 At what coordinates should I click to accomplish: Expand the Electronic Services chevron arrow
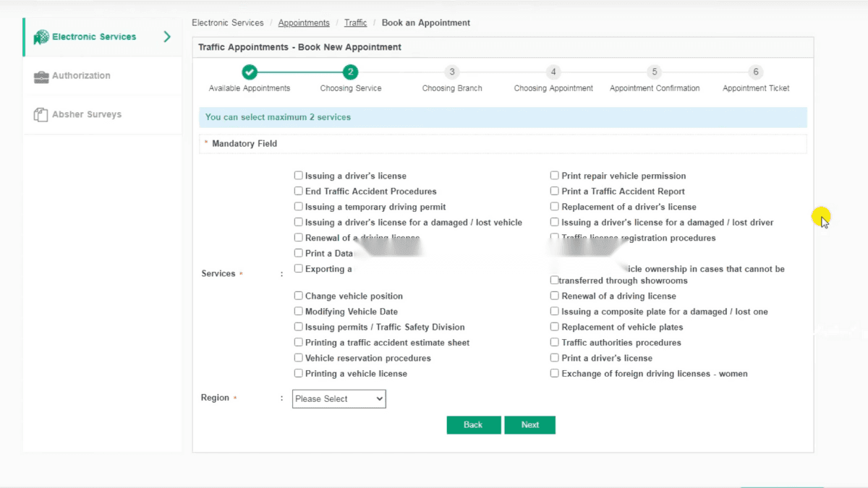(x=167, y=37)
